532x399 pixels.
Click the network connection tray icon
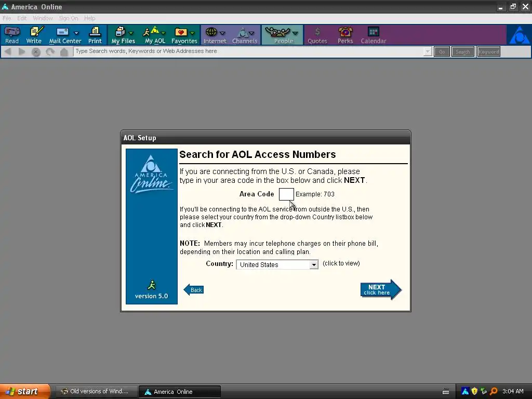pyautogui.click(x=484, y=391)
